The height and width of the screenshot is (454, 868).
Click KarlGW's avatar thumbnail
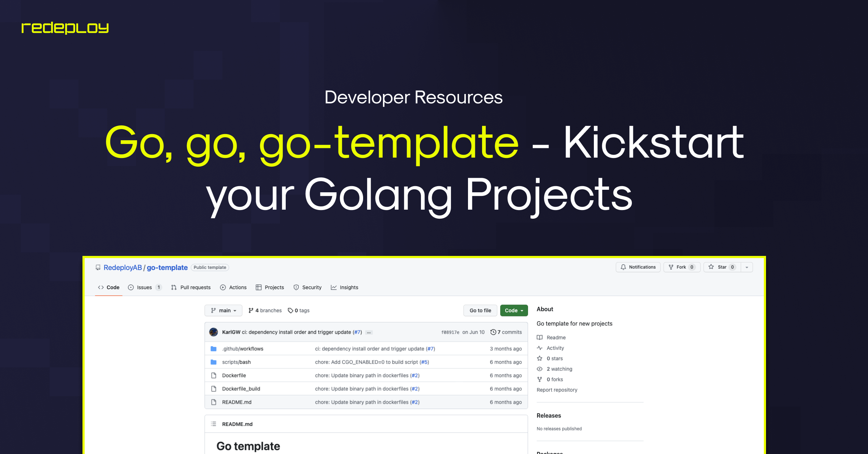click(213, 332)
